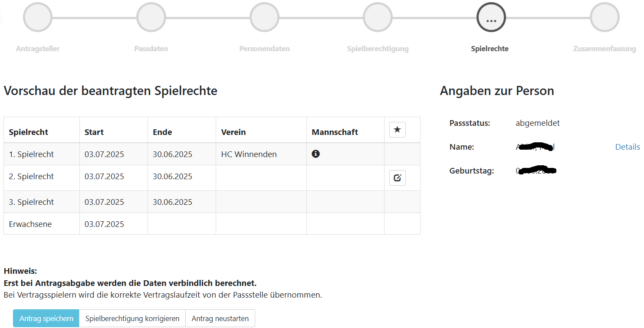Jump to the Zusammenfassung step circle
This screenshot has width=644, height=328.
[605, 17]
